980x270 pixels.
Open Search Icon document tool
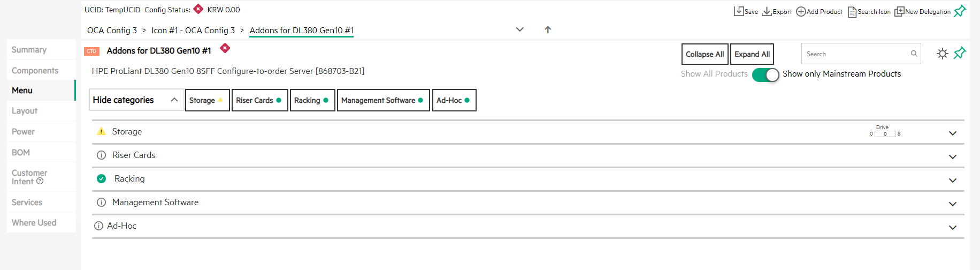click(852, 12)
